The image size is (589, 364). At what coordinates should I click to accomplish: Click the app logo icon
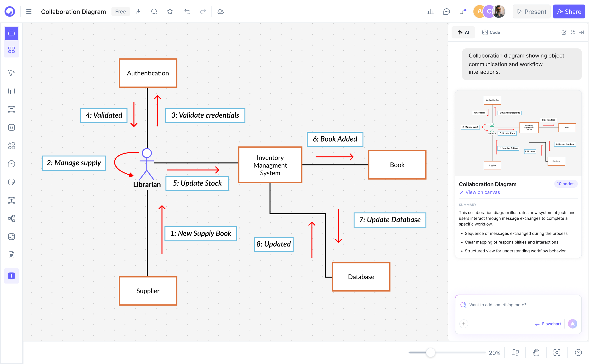(x=10, y=11)
